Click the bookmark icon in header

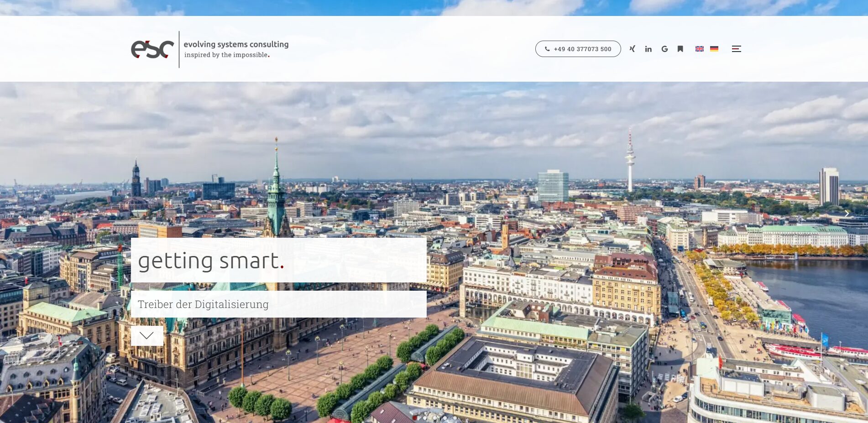click(680, 49)
